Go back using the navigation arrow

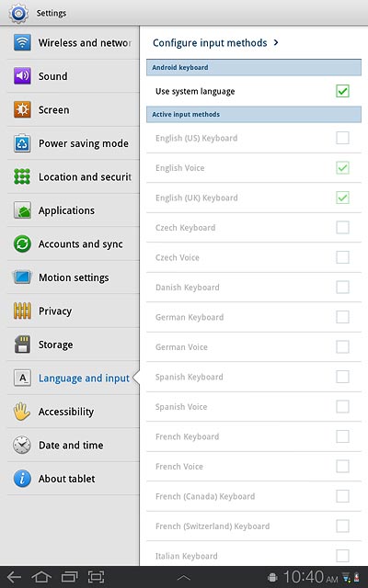point(15,577)
